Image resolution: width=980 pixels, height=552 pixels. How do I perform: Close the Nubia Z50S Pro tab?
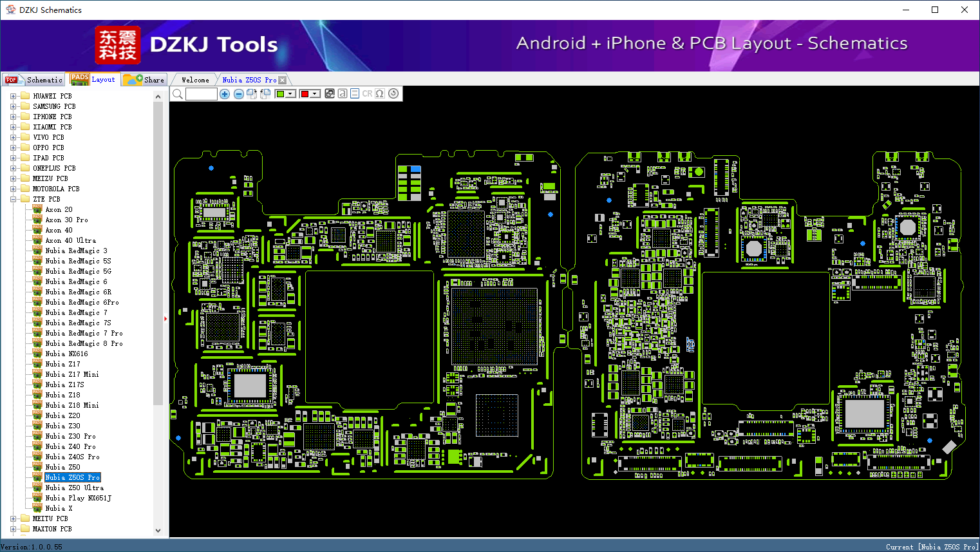[x=282, y=80]
